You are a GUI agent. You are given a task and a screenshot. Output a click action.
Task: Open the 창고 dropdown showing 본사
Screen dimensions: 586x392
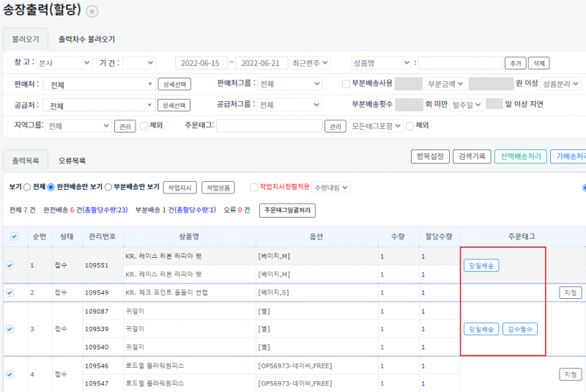coord(64,63)
